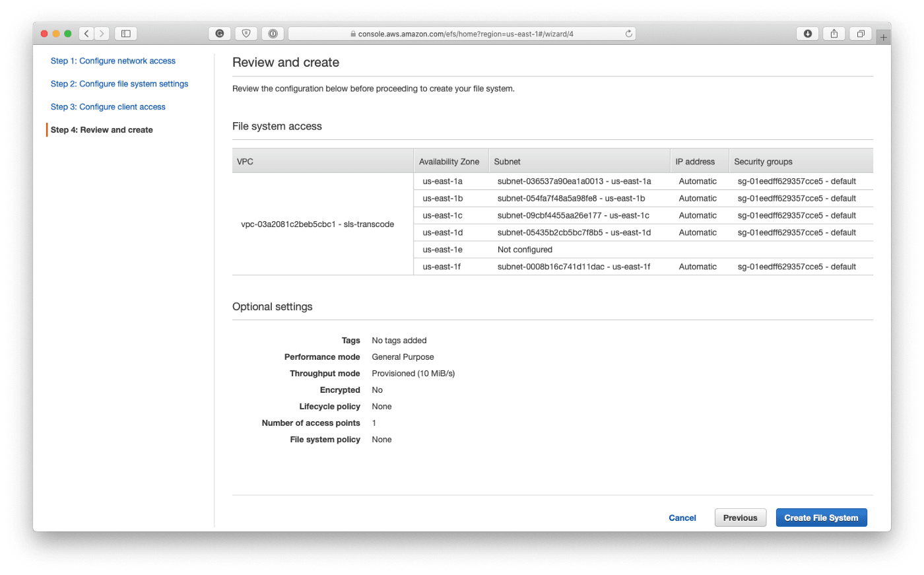The height and width of the screenshot is (575, 924).
Task: Click the Security groups column header
Action: click(x=801, y=161)
